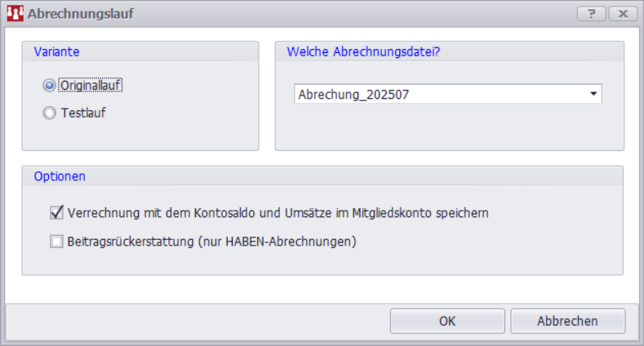Click the Beitragsrückerstattung (nur HABEN-Abrechnungen) label
Image resolution: width=644 pixels, height=346 pixels.
[214, 242]
